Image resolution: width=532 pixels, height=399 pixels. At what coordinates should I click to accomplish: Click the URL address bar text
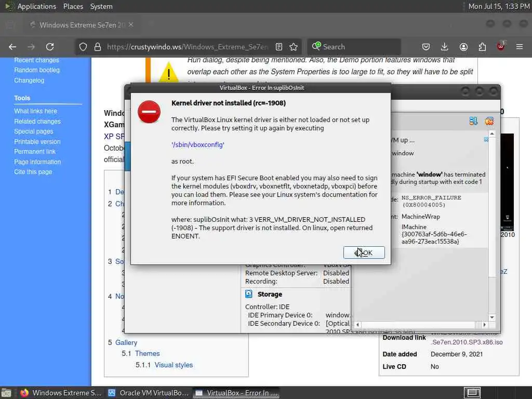pos(188,47)
